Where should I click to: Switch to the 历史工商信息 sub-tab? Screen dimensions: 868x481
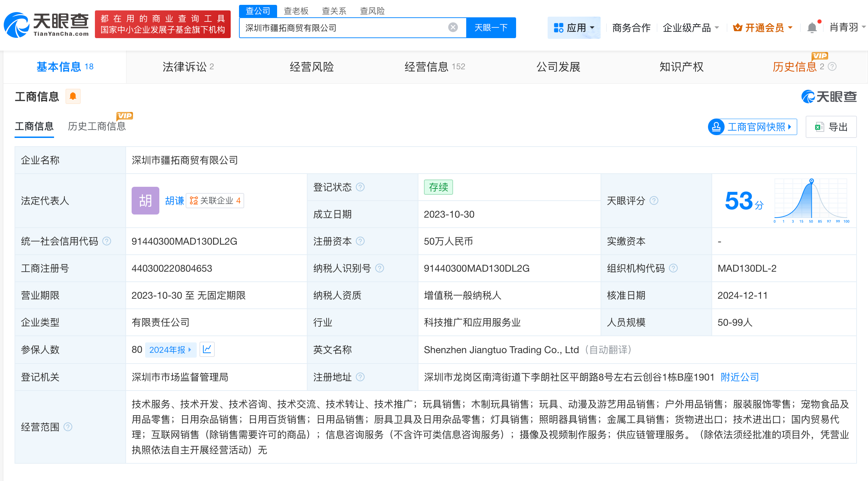click(97, 126)
